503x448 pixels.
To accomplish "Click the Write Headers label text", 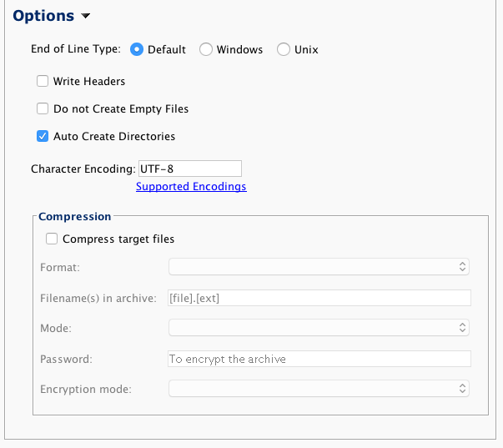I will click(89, 82).
